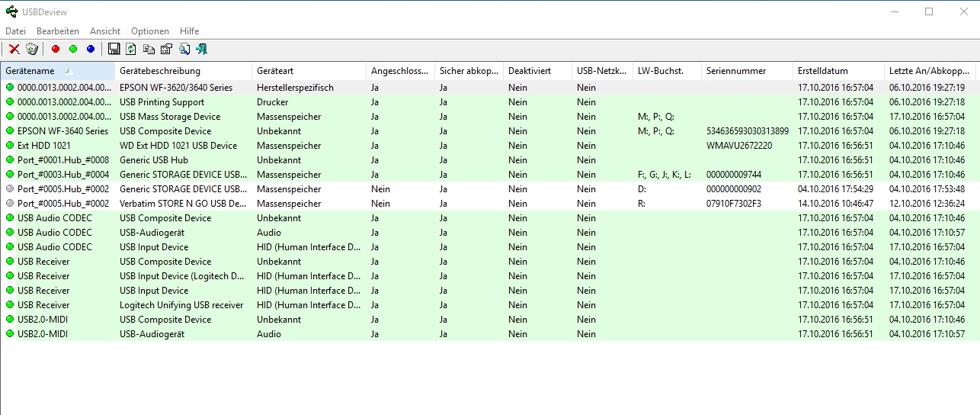Click serial number 07910F7302F3

734,204
